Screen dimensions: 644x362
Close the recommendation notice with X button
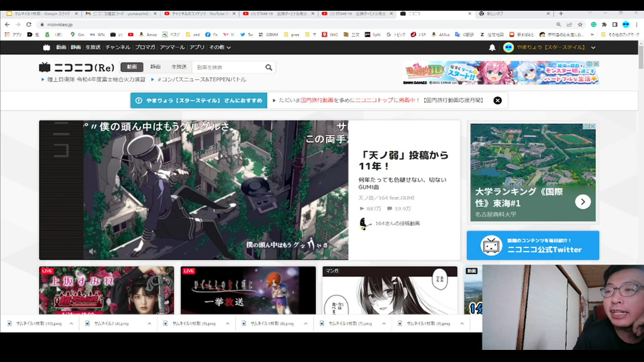pyautogui.click(x=497, y=101)
